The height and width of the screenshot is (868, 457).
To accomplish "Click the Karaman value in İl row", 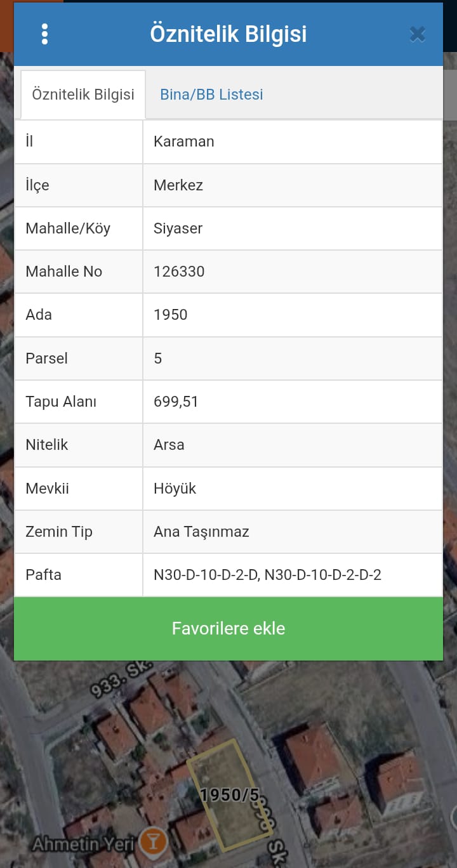I will 184,141.
